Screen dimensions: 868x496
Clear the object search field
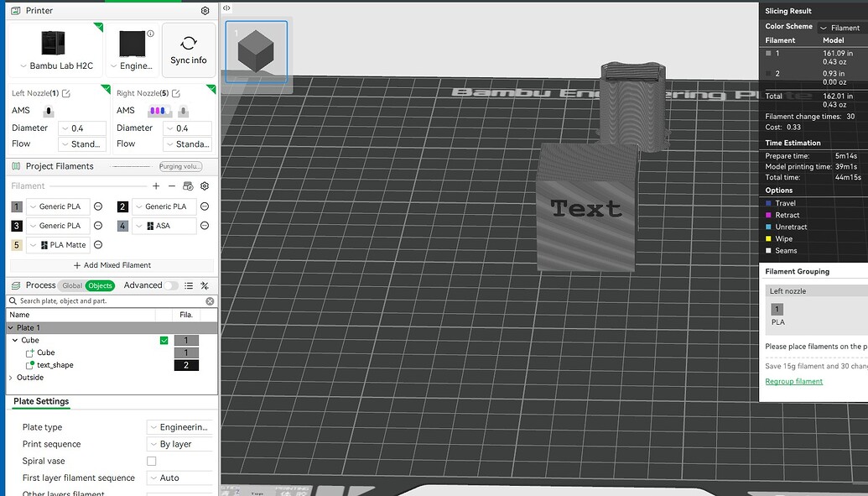tap(210, 301)
